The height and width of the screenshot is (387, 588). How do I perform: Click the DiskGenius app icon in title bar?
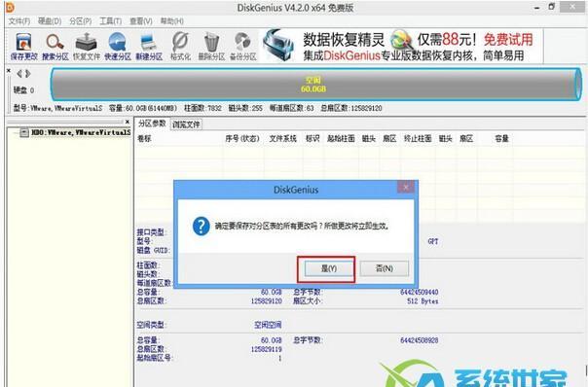(x=10, y=7)
